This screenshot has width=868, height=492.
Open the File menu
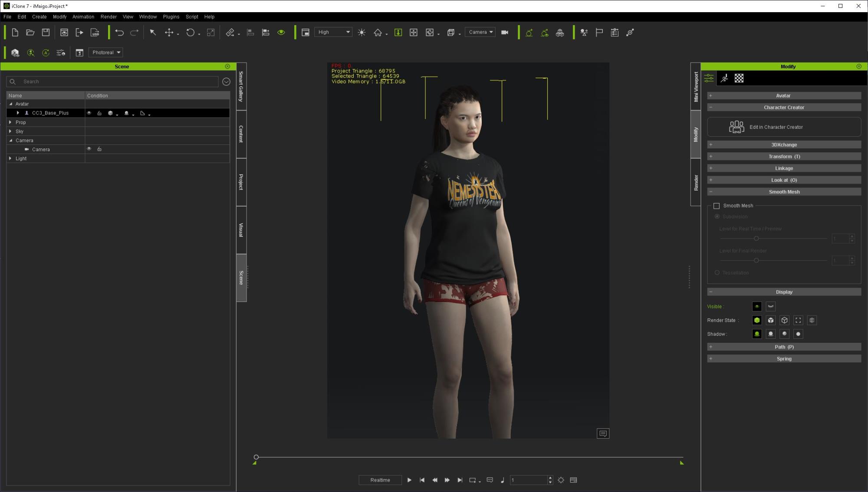[x=7, y=16]
